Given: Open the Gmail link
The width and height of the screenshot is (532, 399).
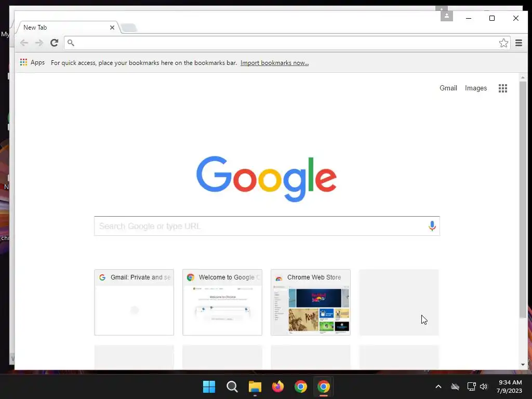Looking at the screenshot, I should pos(448,88).
